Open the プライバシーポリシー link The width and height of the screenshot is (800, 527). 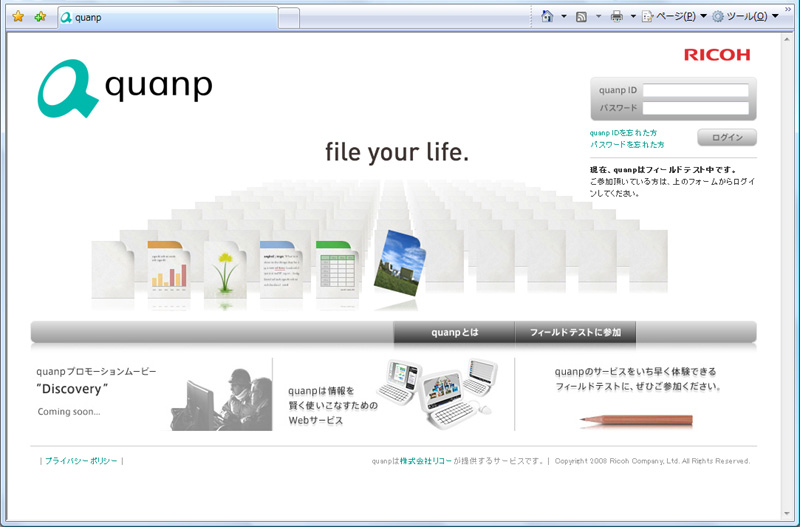click(x=81, y=461)
